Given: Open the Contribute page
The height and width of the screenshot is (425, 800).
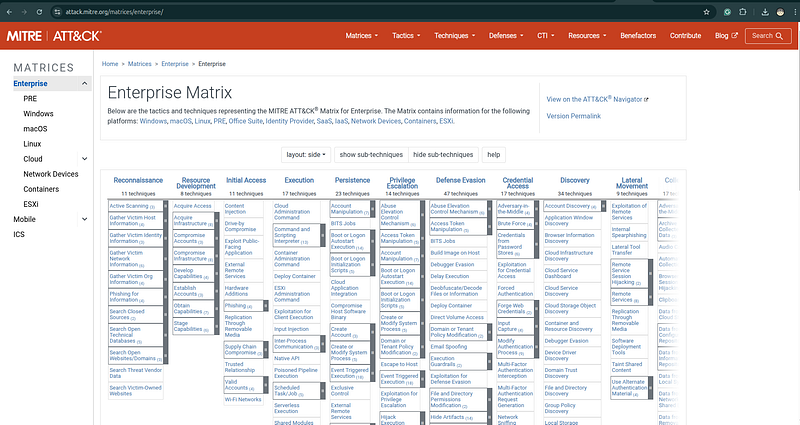Looking at the screenshot, I should pos(685,36).
